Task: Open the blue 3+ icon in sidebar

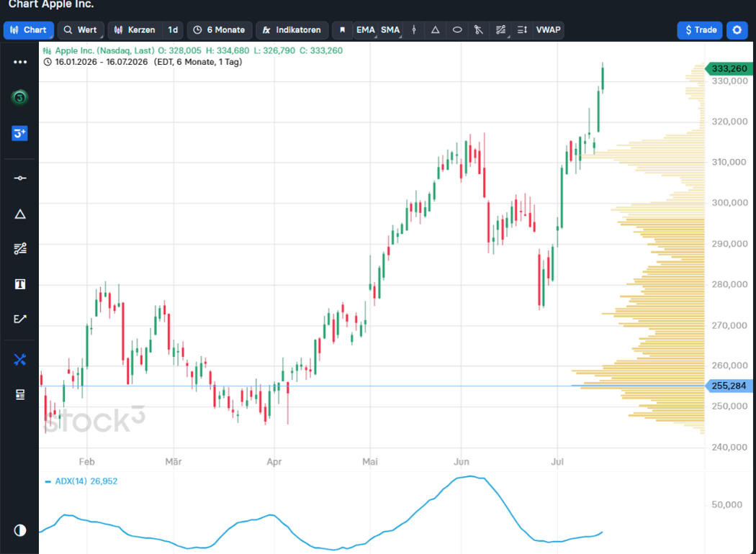Action: (x=19, y=133)
